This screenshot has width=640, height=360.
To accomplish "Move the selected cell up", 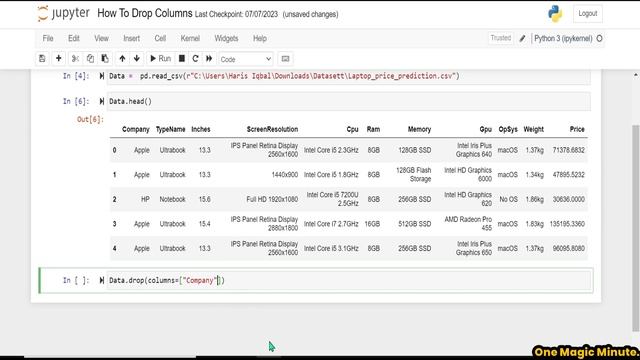I will [x=122, y=59].
